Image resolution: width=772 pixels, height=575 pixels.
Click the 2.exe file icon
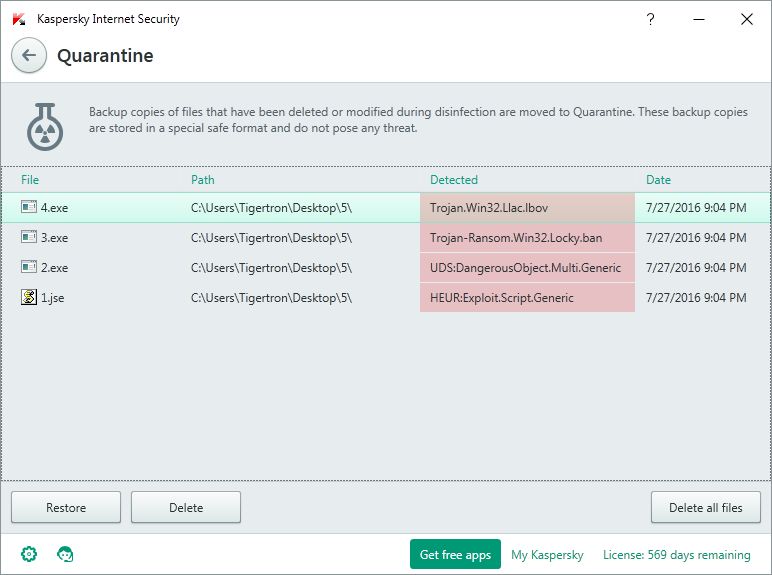pos(29,267)
